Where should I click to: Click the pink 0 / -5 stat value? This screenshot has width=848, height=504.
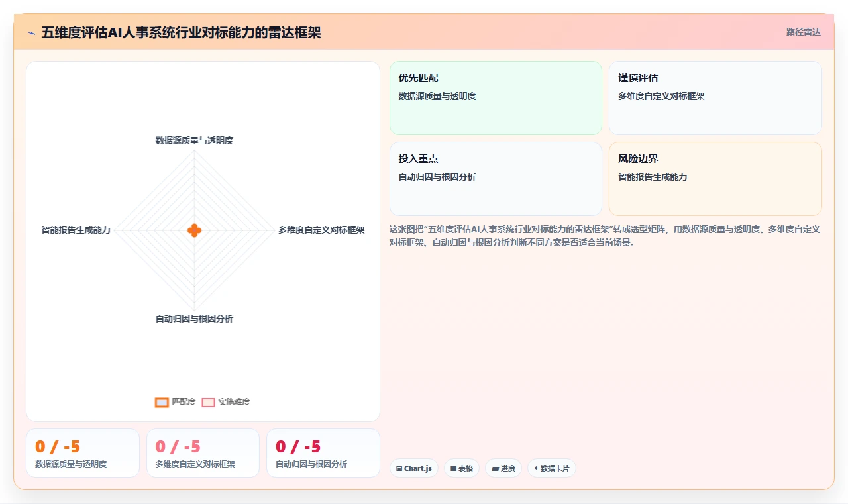point(178,446)
